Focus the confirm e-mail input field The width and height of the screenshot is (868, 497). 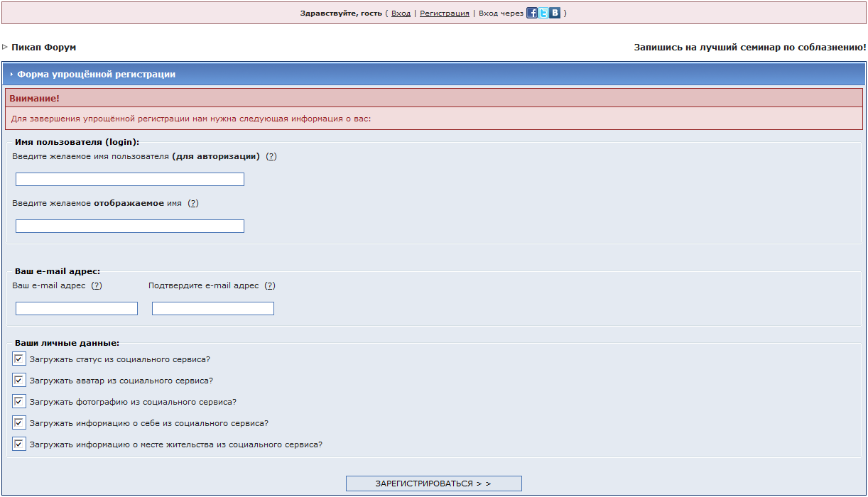213,309
